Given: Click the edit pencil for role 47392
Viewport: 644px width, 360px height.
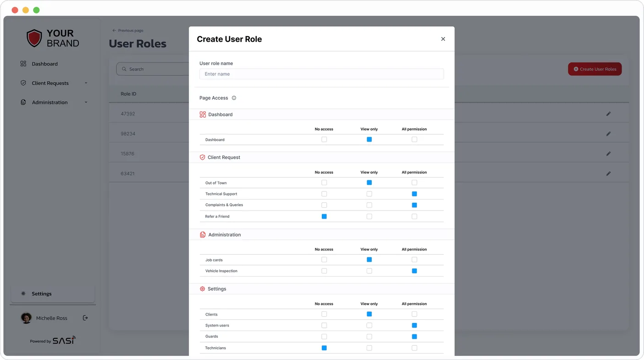Looking at the screenshot, I should (x=608, y=114).
